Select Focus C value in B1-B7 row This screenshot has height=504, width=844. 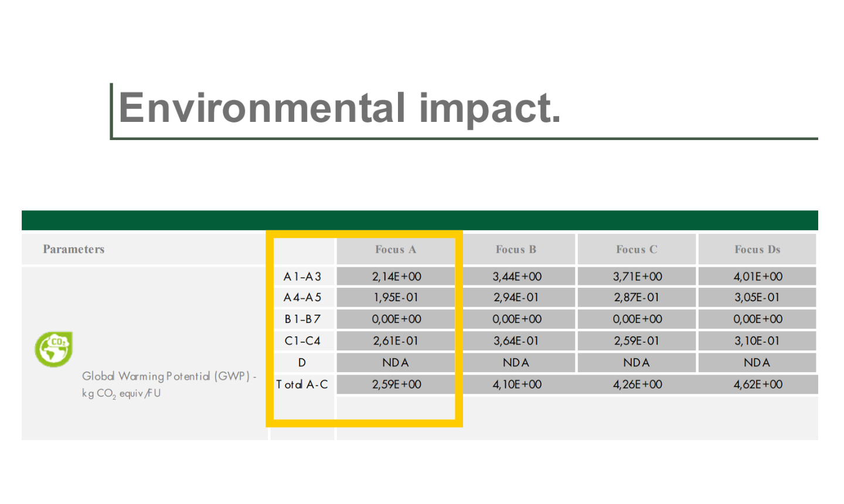[637, 319]
